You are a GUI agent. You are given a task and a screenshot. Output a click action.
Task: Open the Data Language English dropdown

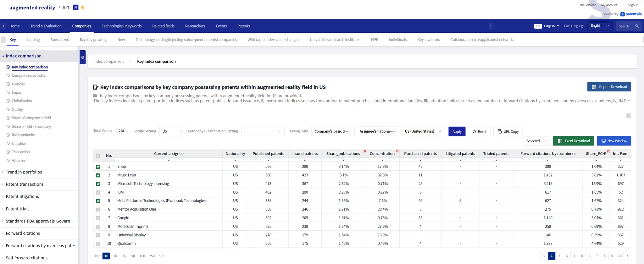pyautogui.click(x=599, y=26)
